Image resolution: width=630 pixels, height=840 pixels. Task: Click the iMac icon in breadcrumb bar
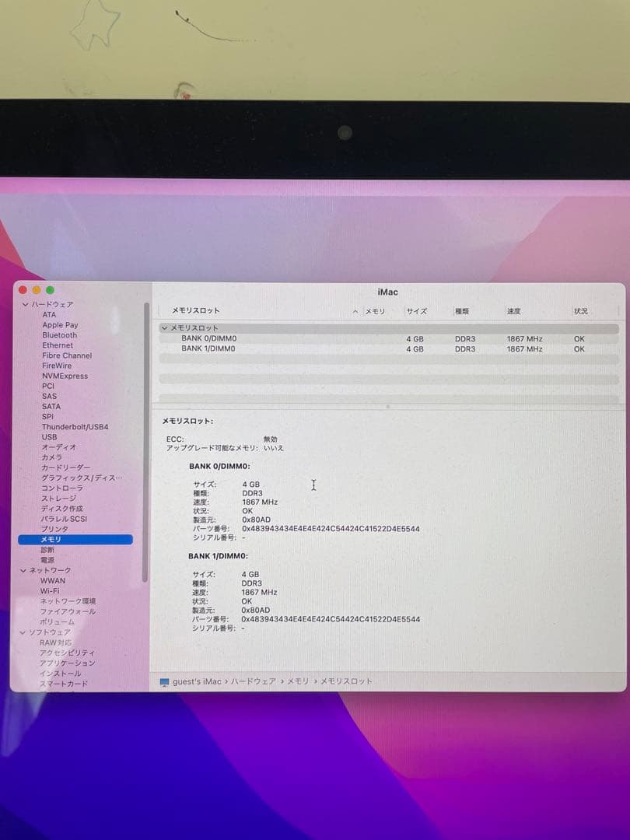tap(163, 681)
